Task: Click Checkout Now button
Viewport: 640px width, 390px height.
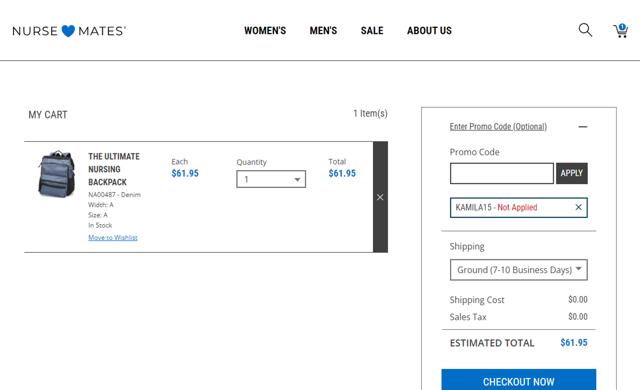Action: (519, 380)
